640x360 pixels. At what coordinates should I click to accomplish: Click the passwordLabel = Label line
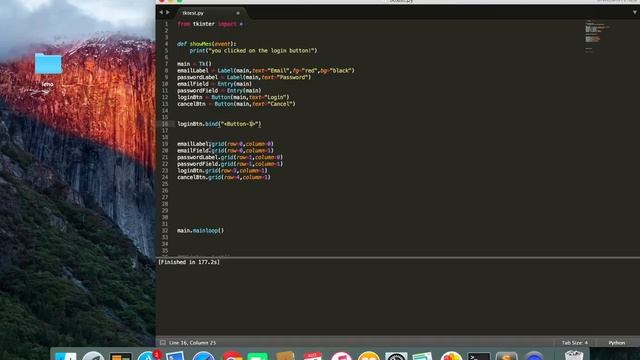point(244,77)
